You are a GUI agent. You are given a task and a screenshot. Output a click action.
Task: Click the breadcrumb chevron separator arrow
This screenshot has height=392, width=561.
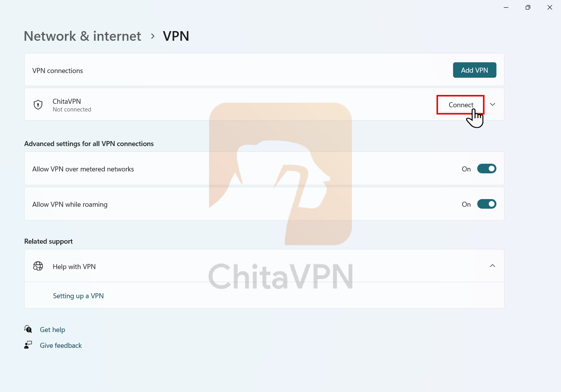click(153, 36)
